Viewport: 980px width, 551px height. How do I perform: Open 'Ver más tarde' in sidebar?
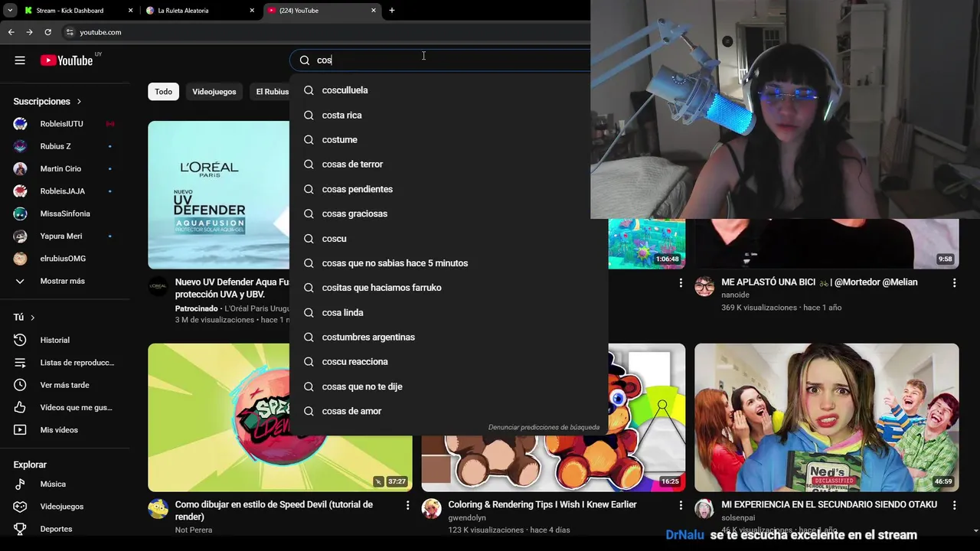[x=64, y=385]
